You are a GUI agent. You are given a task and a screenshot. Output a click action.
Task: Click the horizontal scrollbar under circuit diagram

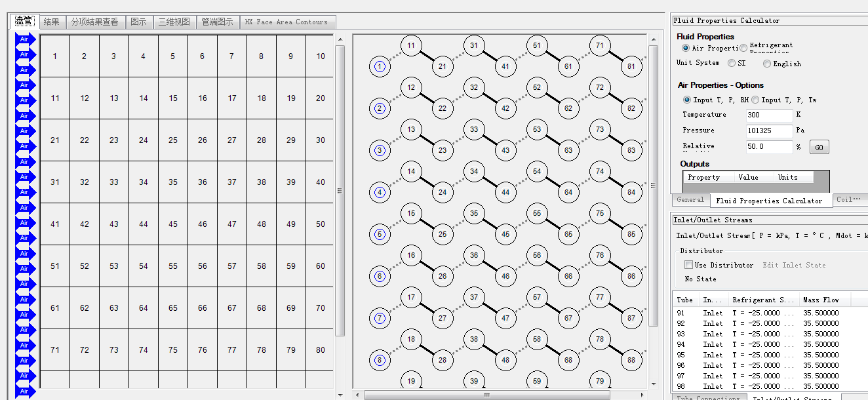pyautogui.click(x=486, y=395)
